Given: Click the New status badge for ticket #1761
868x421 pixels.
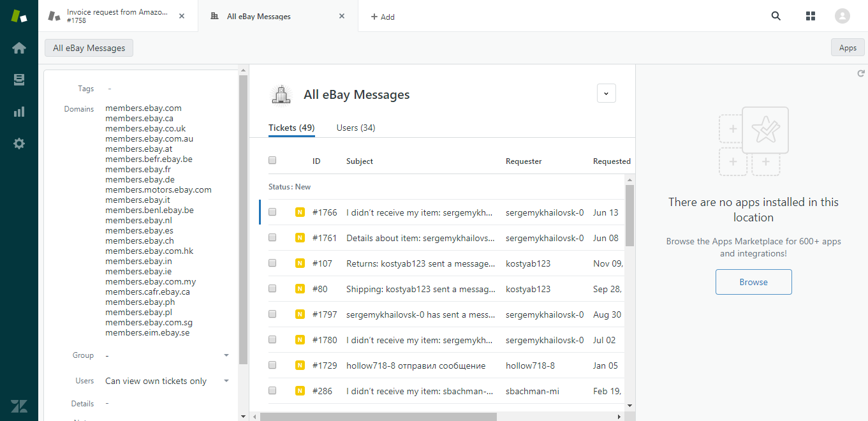Looking at the screenshot, I should pyautogui.click(x=300, y=238).
